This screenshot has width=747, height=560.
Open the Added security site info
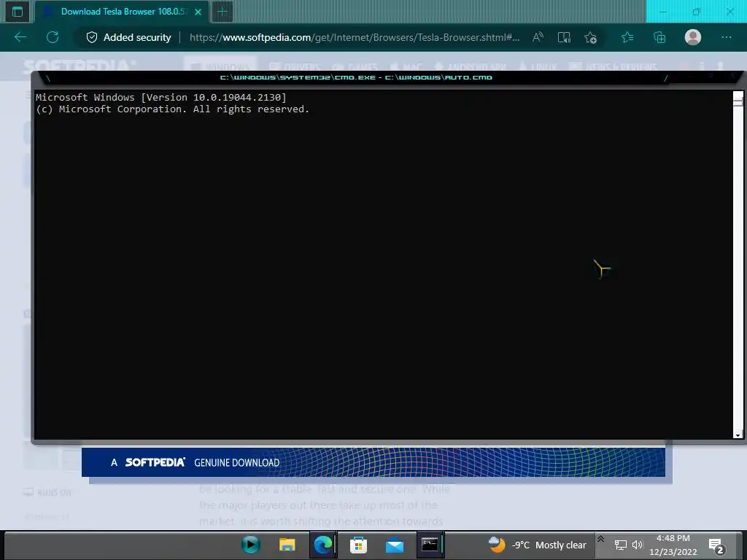128,37
